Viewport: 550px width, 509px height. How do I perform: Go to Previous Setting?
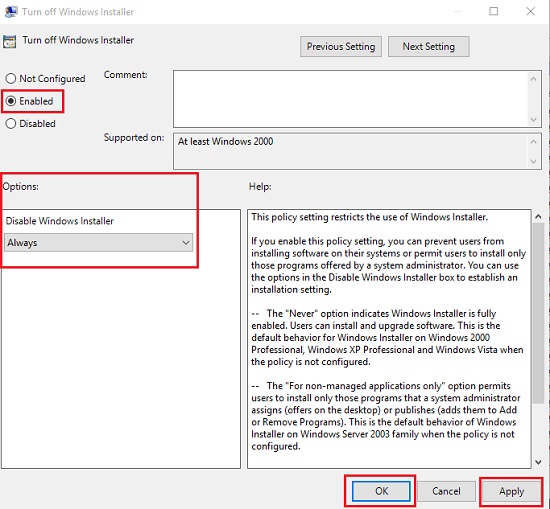click(x=341, y=47)
